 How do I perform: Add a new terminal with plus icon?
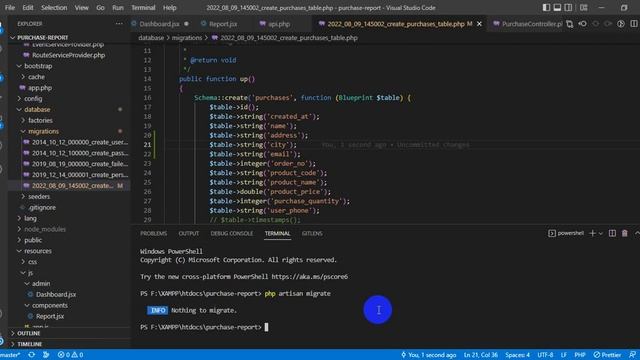pos(592,233)
